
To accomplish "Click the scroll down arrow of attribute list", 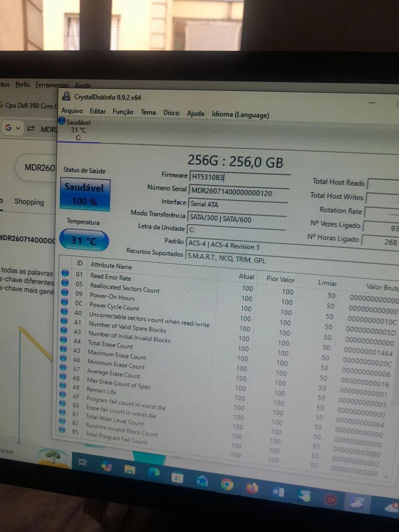I will tap(386, 476).
